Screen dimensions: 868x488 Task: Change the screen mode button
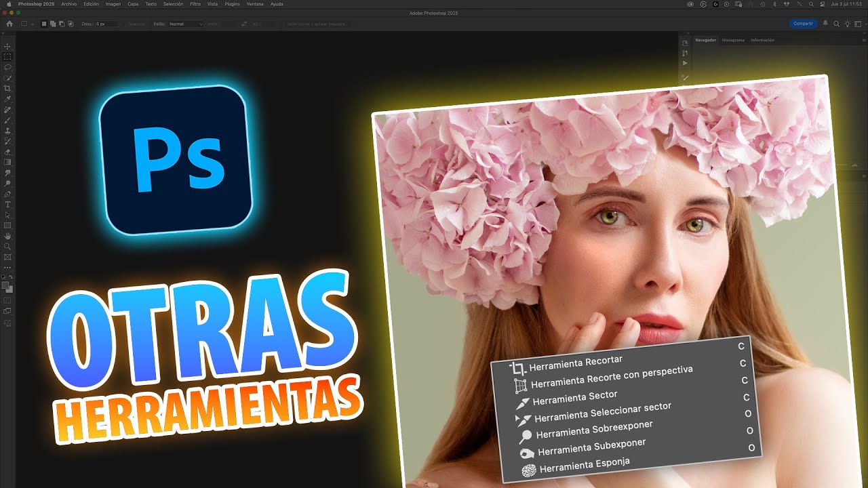pyautogui.click(x=8, y=310)
